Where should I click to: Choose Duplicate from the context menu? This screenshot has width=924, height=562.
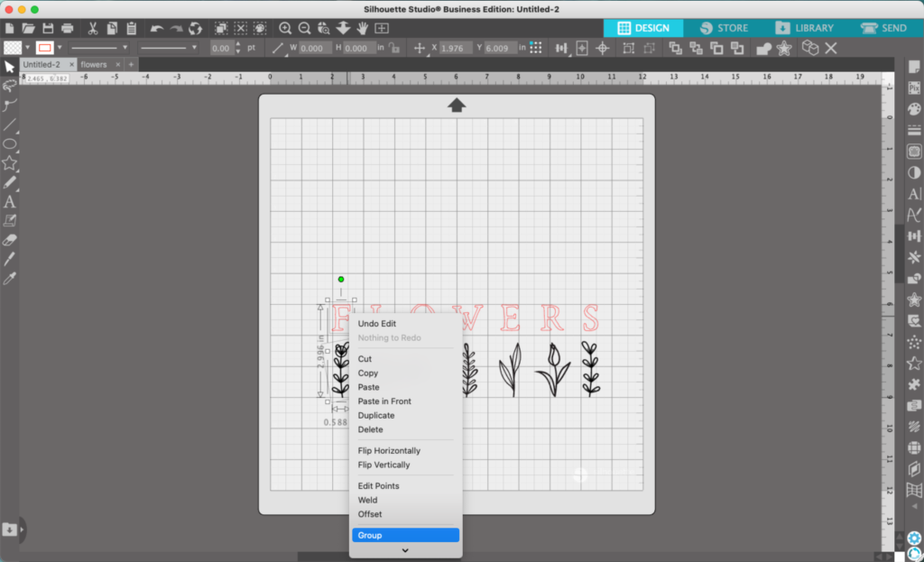coord(405,415)
